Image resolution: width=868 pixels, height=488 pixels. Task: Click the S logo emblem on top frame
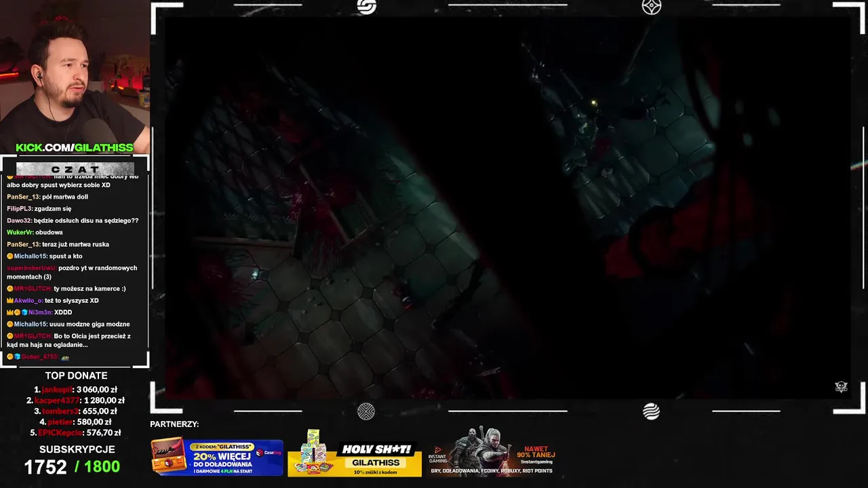tap(366, 7)
